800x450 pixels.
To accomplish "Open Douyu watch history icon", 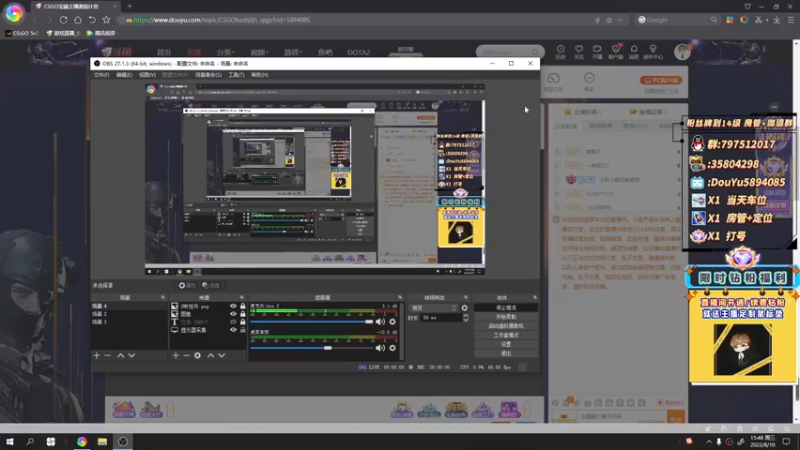I will point(560,52).
